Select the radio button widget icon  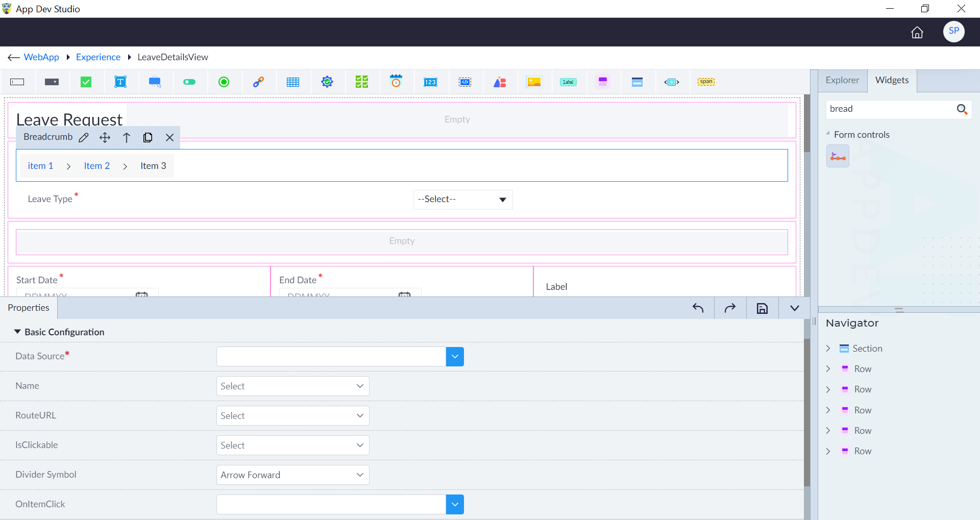(224, 82)
